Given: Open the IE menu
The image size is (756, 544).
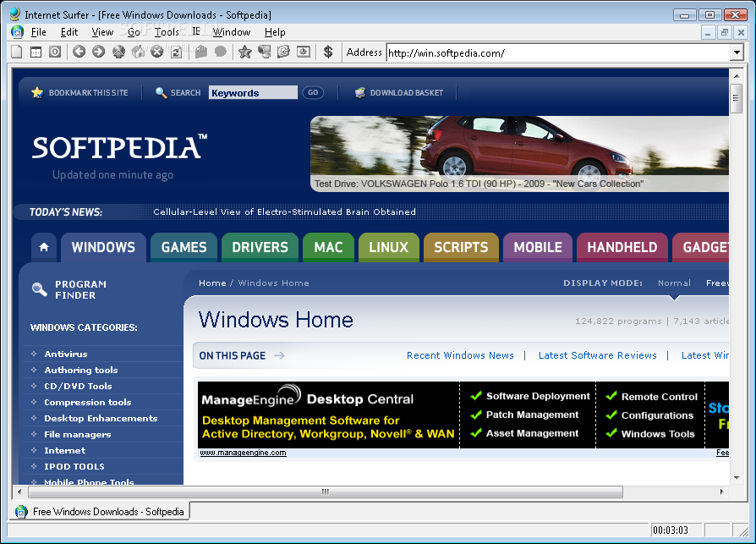Looking at the screenshot, I should coord(195,31).
